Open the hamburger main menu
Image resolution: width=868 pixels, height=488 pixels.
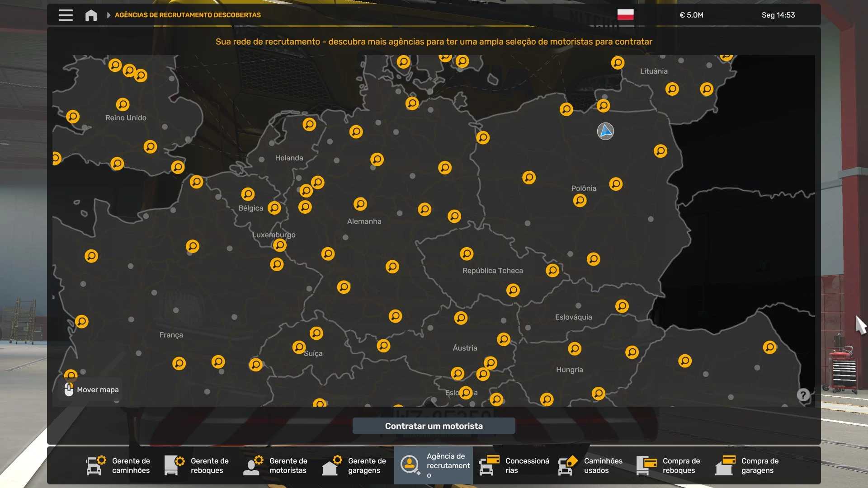click(66, 15)
